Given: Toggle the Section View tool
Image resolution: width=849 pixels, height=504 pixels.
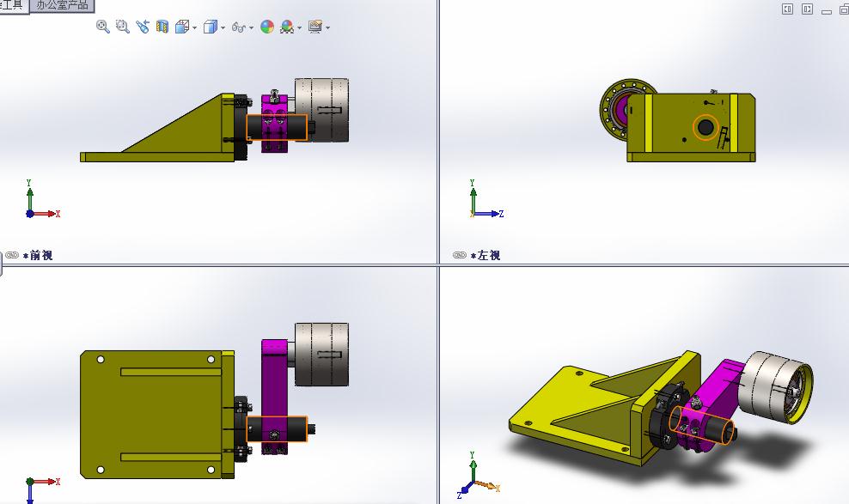Looking at the screenshot, I should [x=162, y=27].
